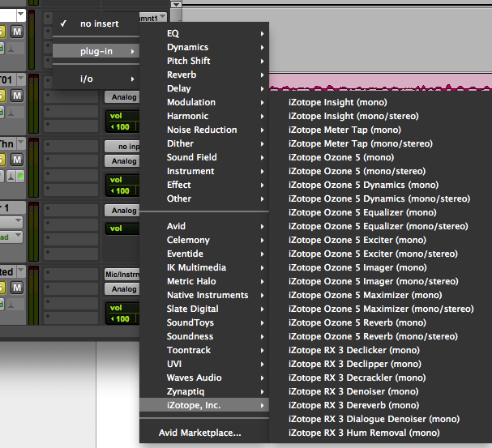Select iZotope Ozone 5 (mono)
Viewport: 492px width, 448px height.
(x=381, y=157)
